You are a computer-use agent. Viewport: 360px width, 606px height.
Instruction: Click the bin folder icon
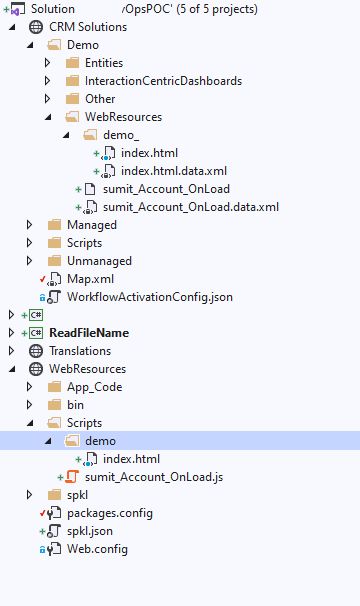(54, 405)
